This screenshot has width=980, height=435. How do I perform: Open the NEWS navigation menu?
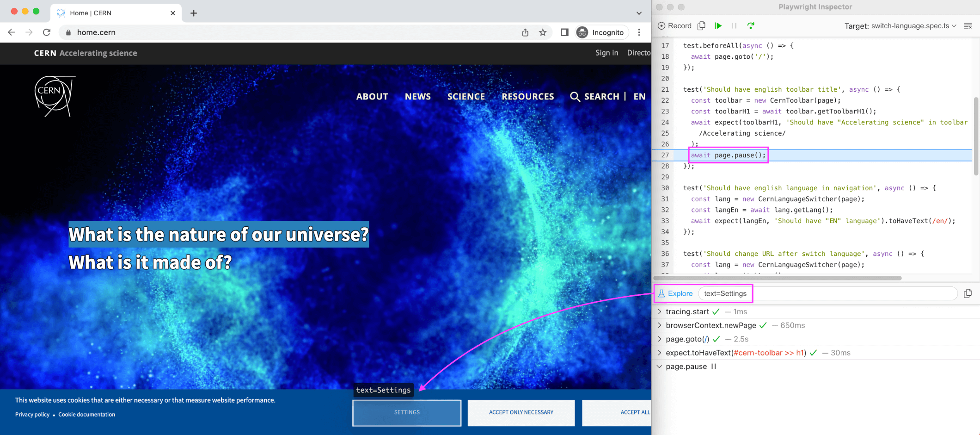(x=418, y=96)
